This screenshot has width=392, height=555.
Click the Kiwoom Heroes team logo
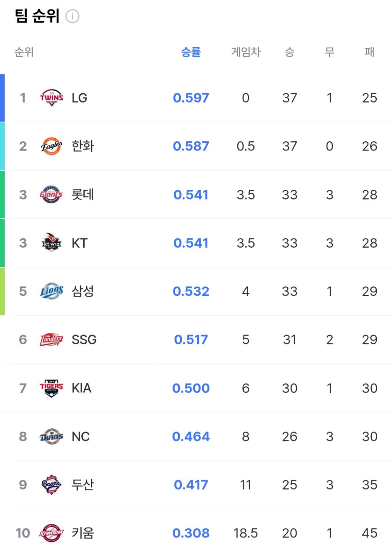pos(51,533)
